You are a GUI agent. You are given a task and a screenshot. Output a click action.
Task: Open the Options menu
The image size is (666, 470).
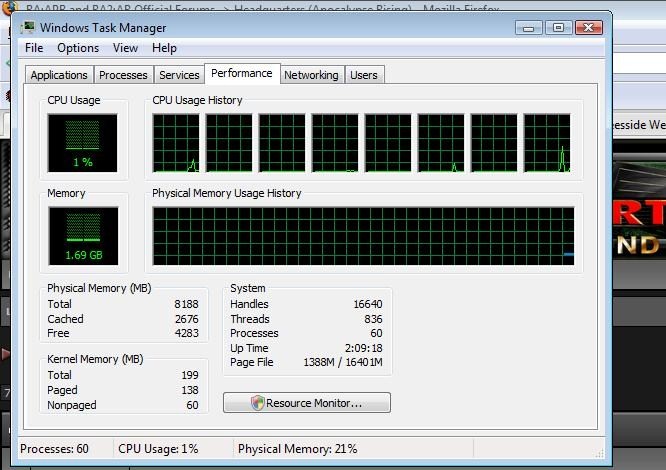click(x=78, y=48)
